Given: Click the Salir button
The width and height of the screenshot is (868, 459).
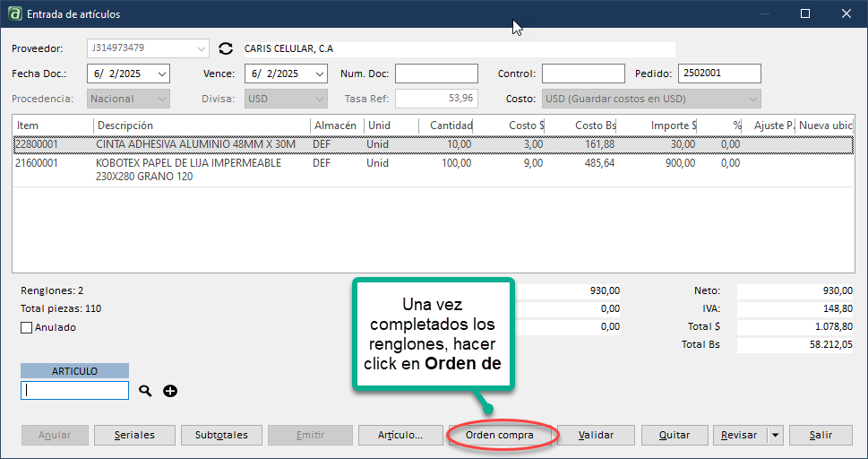Looking at the screenshot, I should pyautogui.click(x=821, y=436).
